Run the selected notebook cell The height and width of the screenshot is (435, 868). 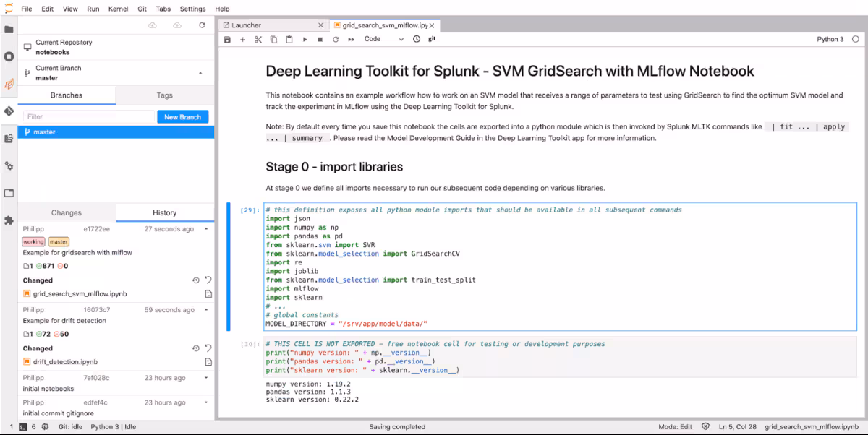tap(304, 40)
